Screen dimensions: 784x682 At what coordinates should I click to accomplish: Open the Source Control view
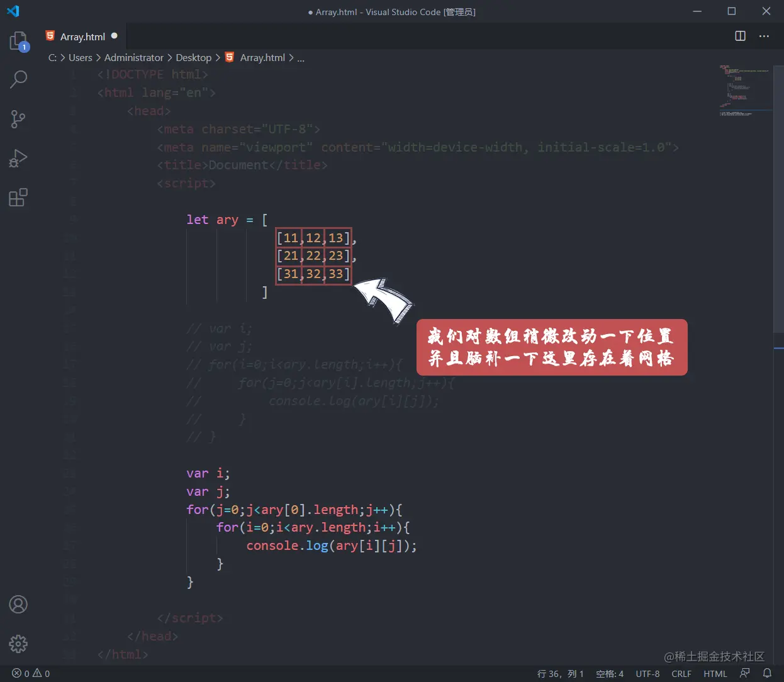pos(18,119)
